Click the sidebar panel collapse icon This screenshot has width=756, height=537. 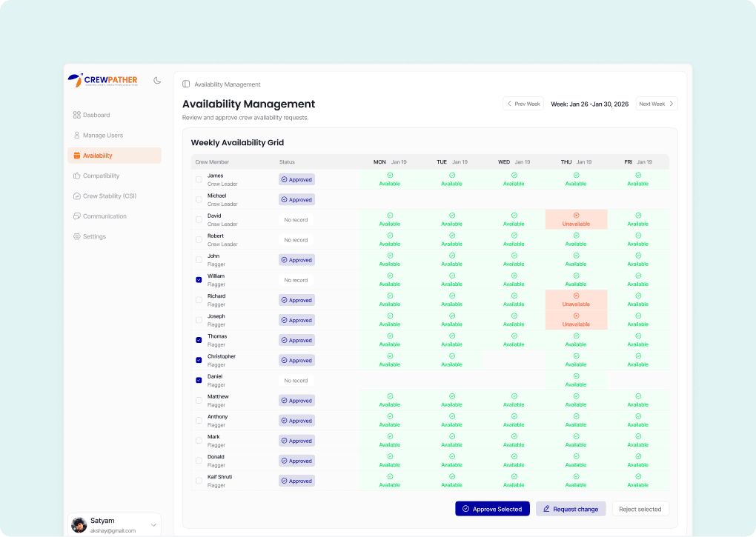click(186, 84)
